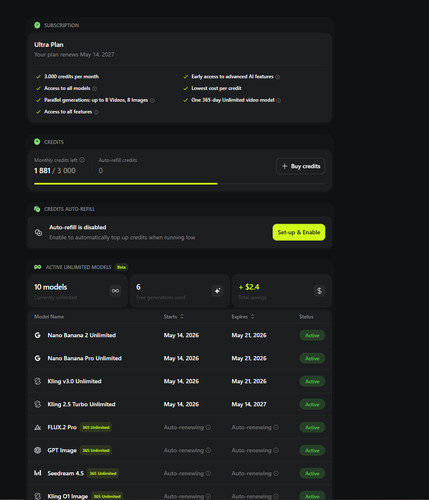Screen dimensions: 429x500
Task: Click May 21, 2026 expiry for Kling v3.0 Unlimited
Action: (249, 381)
